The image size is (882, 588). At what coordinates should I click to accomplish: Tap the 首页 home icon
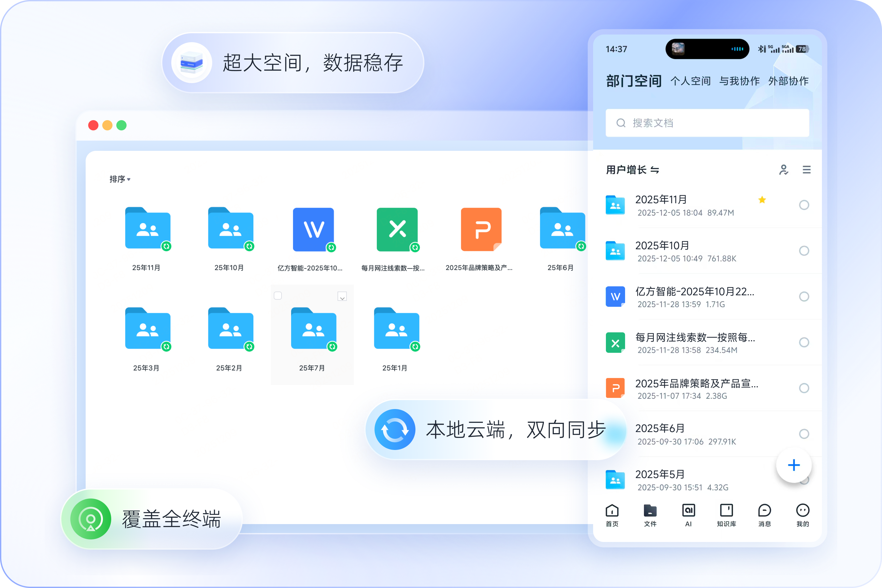[612, 511]
